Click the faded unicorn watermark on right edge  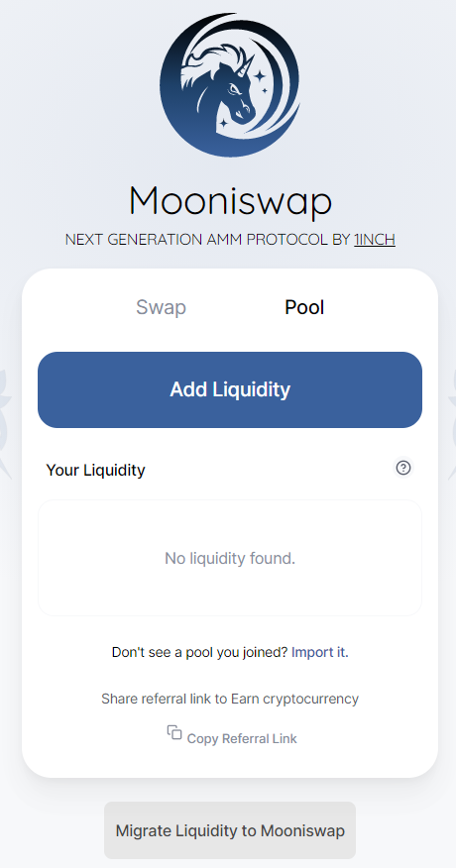coord(452,423)
